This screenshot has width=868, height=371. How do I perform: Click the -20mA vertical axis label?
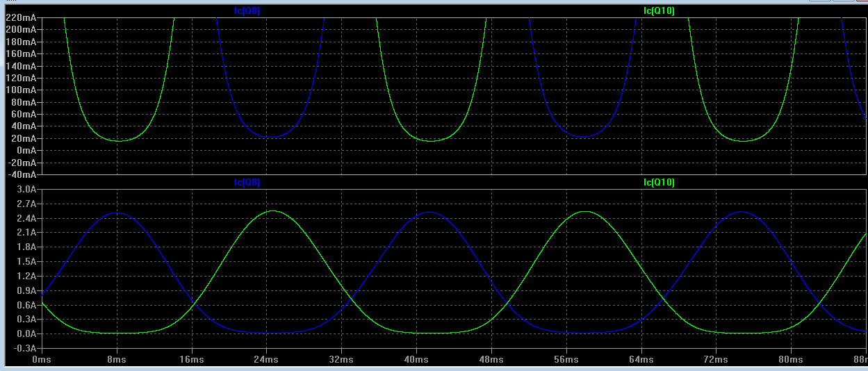point(22,162)
